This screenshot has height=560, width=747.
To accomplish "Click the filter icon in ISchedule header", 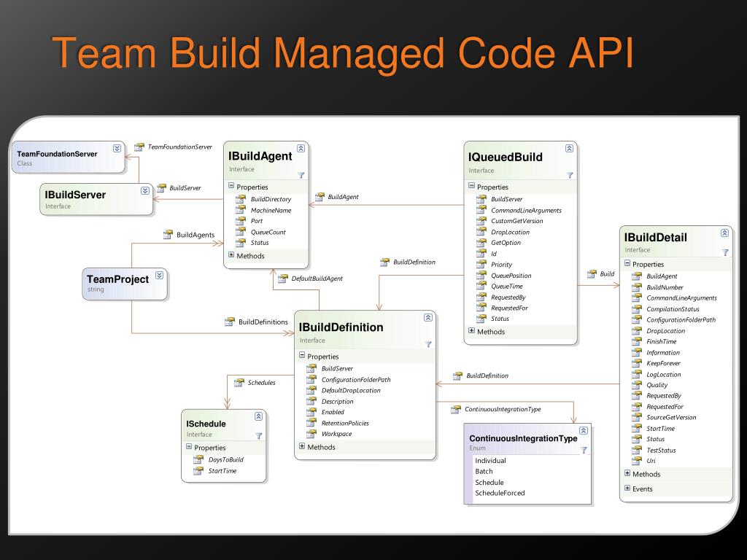I will point(259,436).
